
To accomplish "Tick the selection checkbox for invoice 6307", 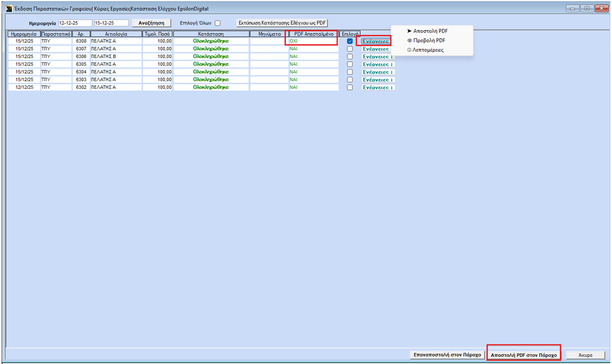I will (350, 49).
